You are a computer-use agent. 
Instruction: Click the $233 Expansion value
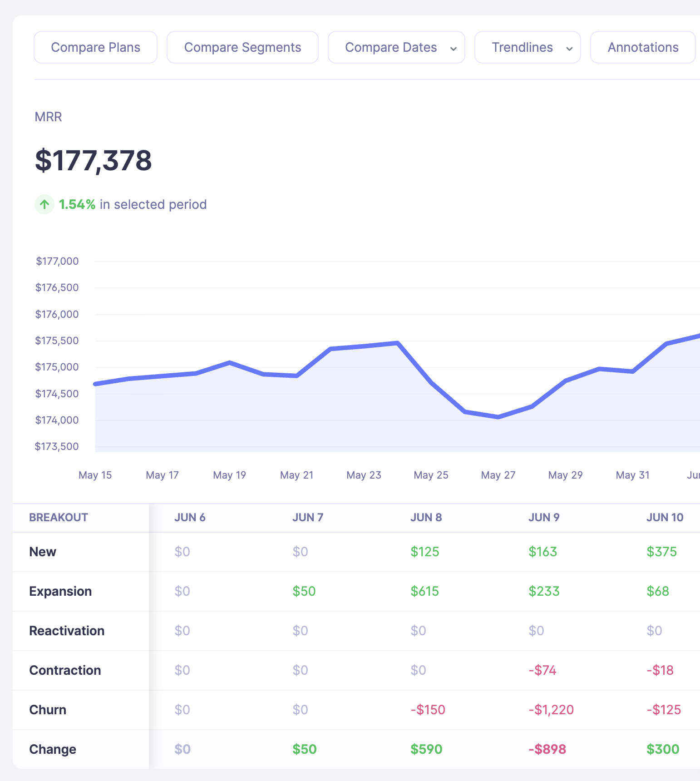544,591
